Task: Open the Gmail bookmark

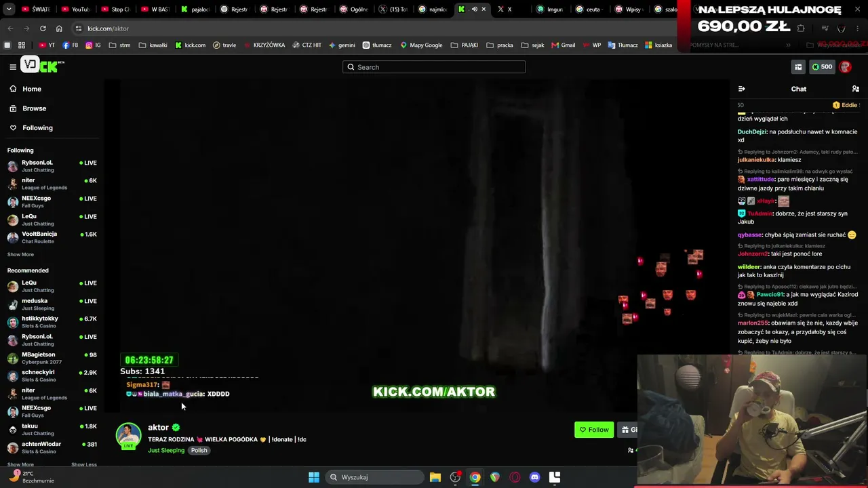Action: tap(563, 45)
